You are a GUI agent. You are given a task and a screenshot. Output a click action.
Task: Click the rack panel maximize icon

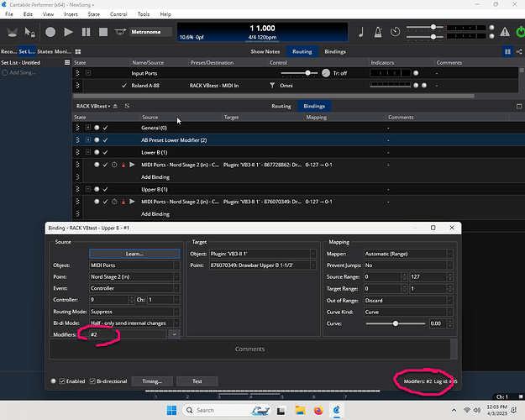(x=519, y=106)
